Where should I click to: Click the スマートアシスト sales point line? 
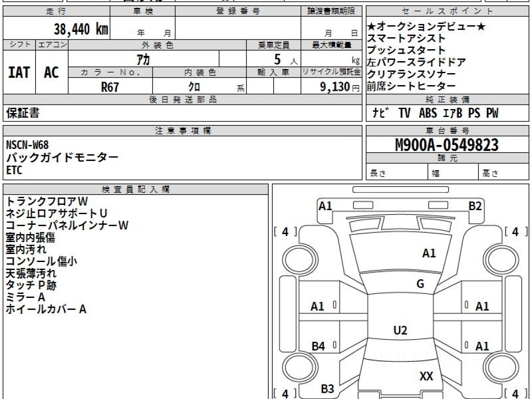(x=406, y=39)
